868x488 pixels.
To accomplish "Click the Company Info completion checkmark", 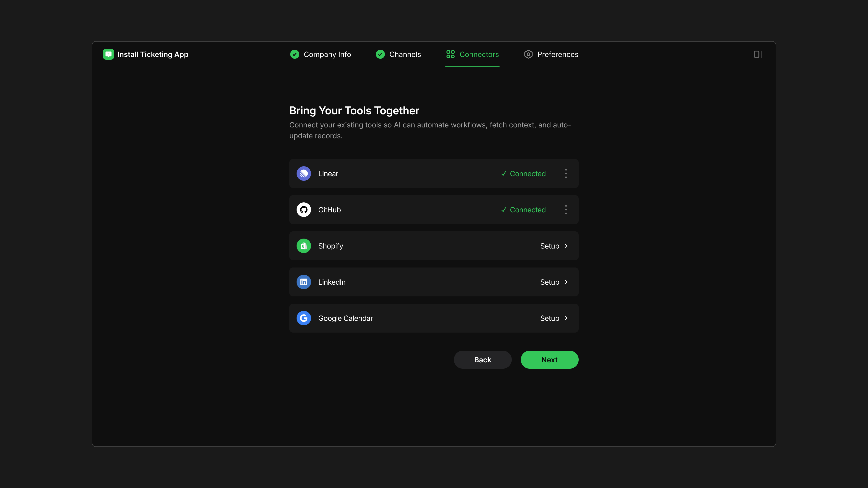I will [x=295, y=54].
